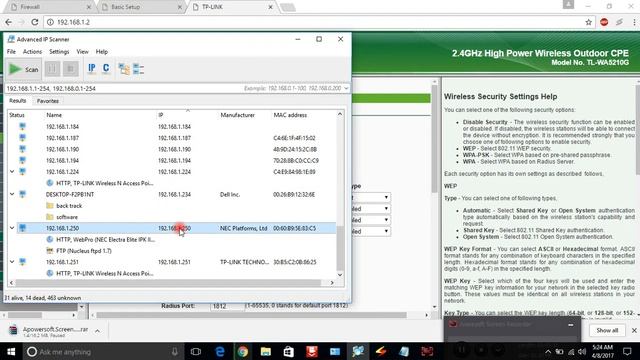Screen dimensions: 640x360
Task: Switch to the Basic Setup browser tab
Action: (x=142, y=7)
